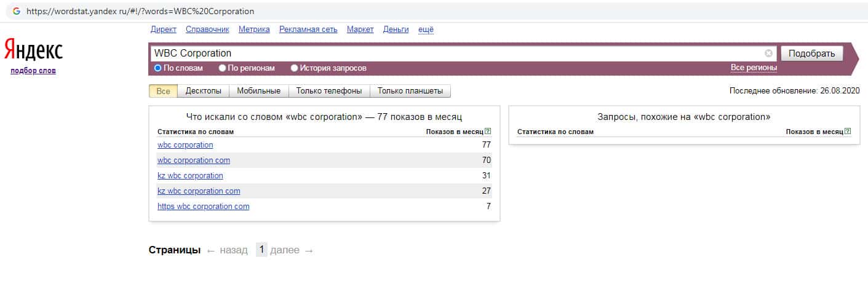Viewport: 868px width, 281px height.
Task: Open the 'Все регионы' region selector
Action: 754,68
